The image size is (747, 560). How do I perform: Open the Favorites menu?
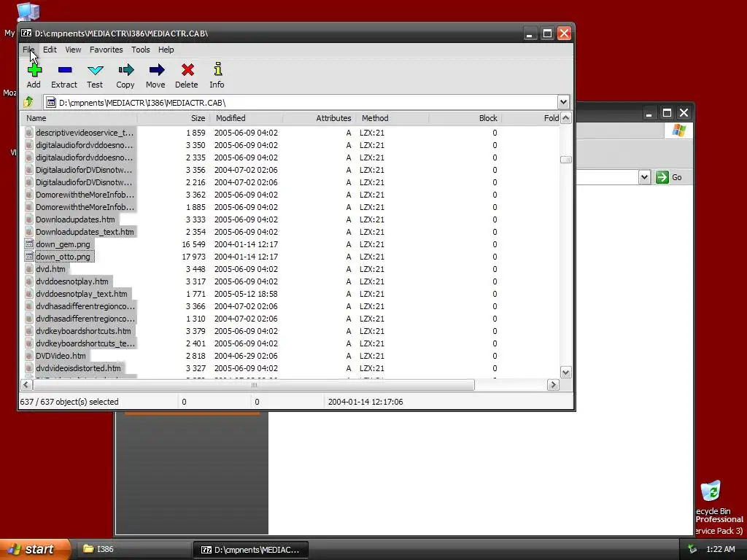[x=106, y=50]
